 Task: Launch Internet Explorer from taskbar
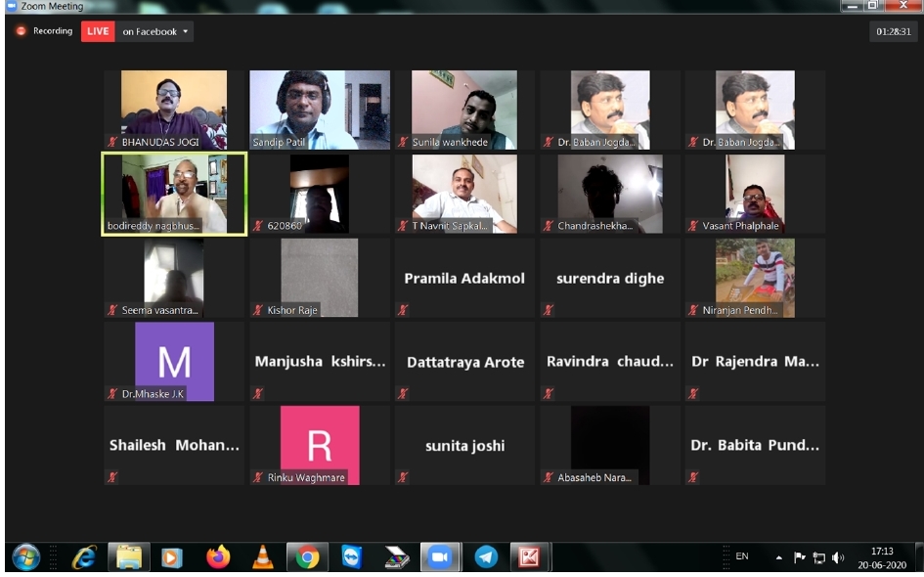[84, 557]
